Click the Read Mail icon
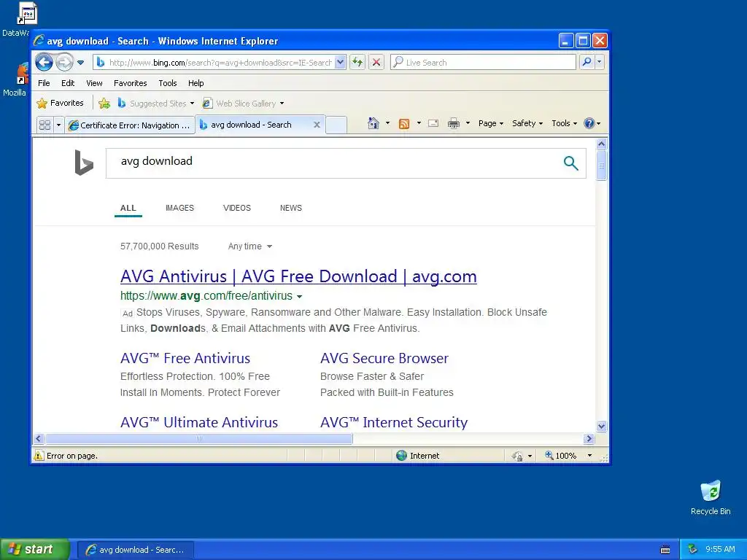The width and height of the screenshot is (747, 560). [433, 123]
